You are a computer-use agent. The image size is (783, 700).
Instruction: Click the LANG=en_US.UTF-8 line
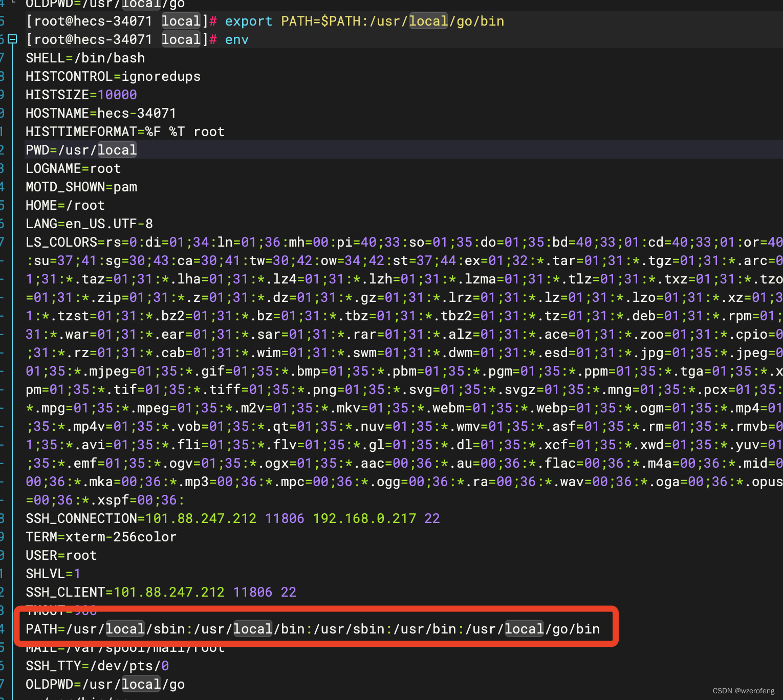coord(90,224)
